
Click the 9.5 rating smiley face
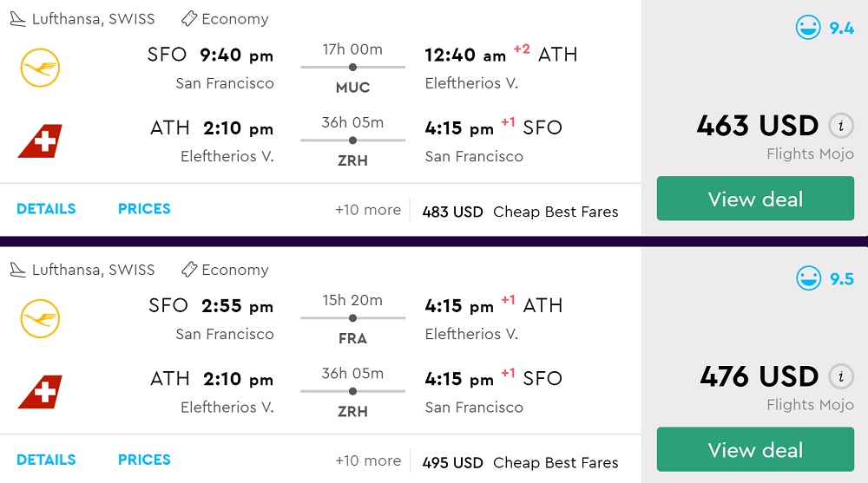(x=808, y=278)
